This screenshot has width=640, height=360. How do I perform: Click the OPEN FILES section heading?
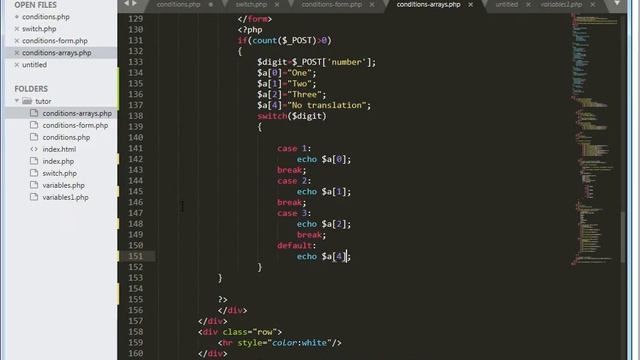(x=36, y=5)
